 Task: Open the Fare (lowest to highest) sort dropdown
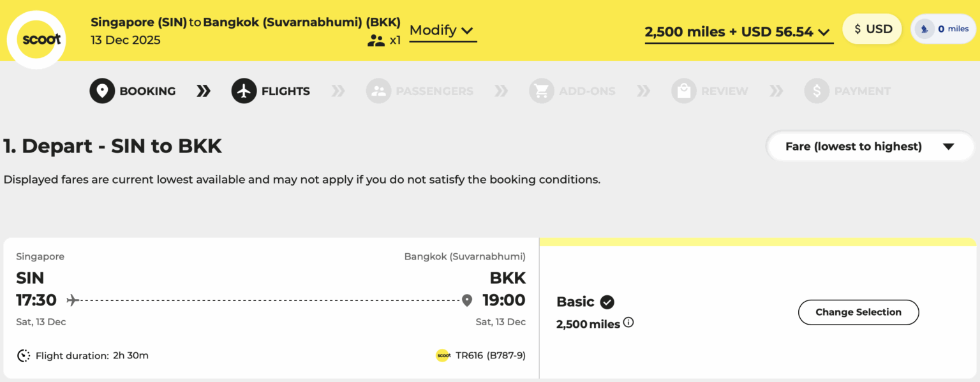point(870,146)
